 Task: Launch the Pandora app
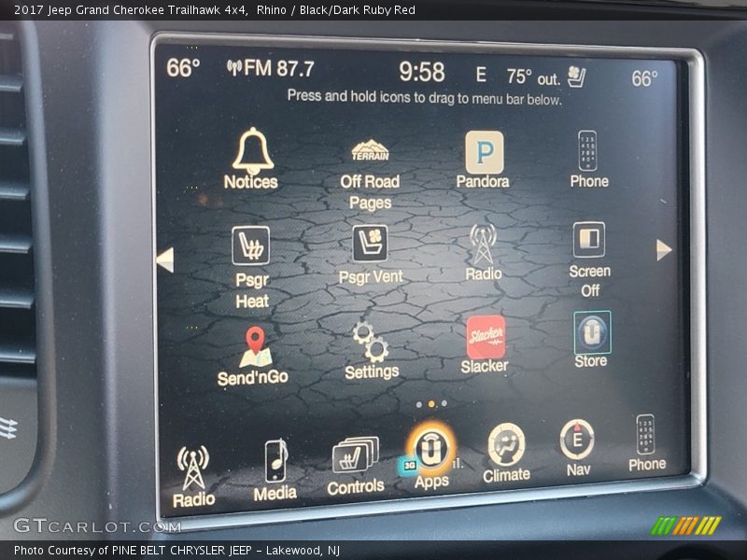click(x=484, y=159)
